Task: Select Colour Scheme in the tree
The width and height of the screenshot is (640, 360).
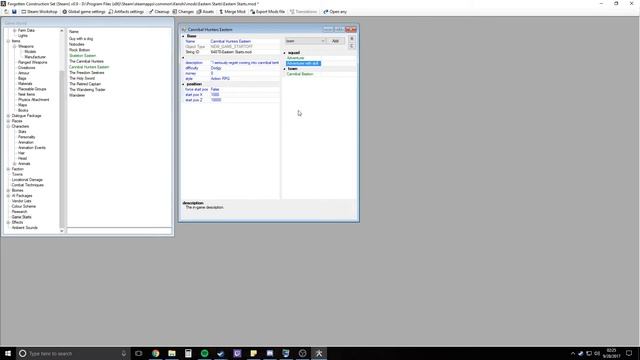Action: (x=24, y=206)
